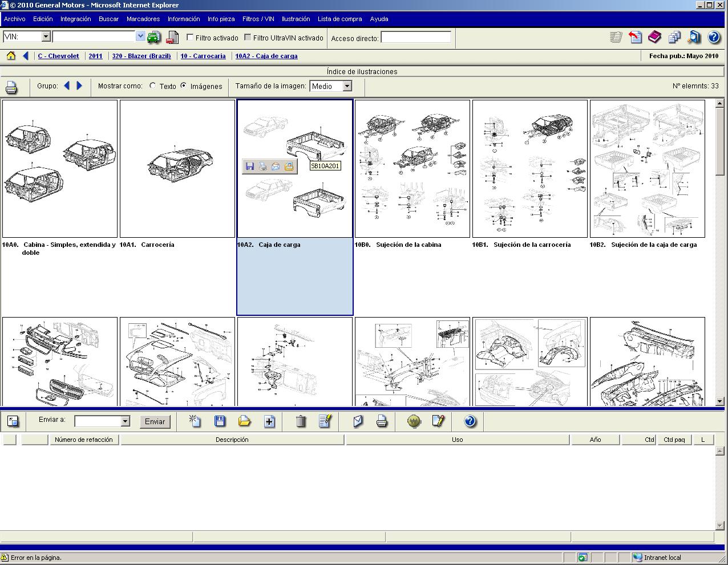The width and height of the screenshot is (728, 565).
Task: Follow the 320 - Blazer (Brazil) link
Action: [x=141, y=56]
